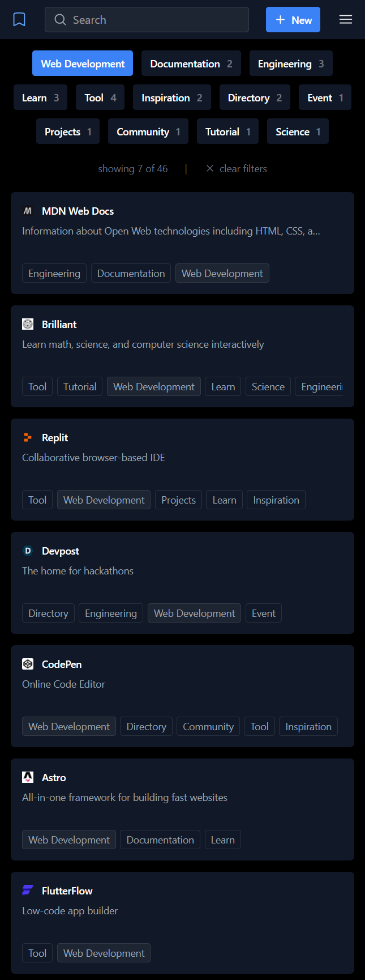This screenshot has height=980, width=365.
Task: Deselect the active Web Development filter
Action: pos(83,63)
